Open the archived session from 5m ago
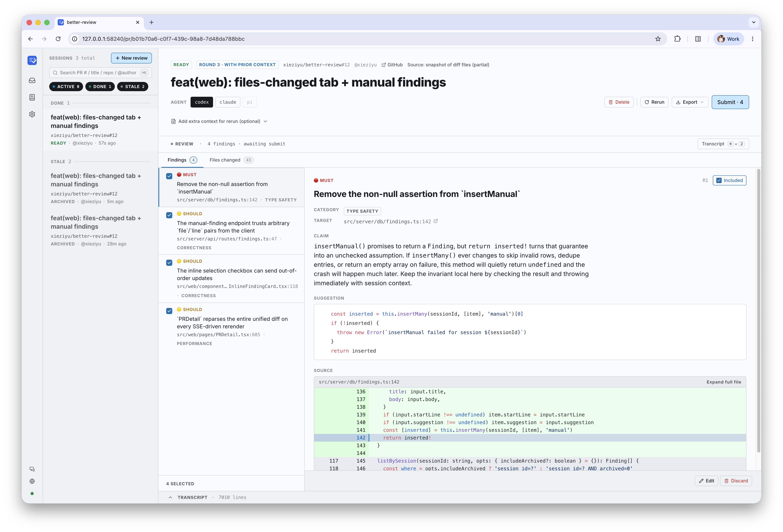The width and height of the screenshot is (783, 532). click(x=100, y=188)
